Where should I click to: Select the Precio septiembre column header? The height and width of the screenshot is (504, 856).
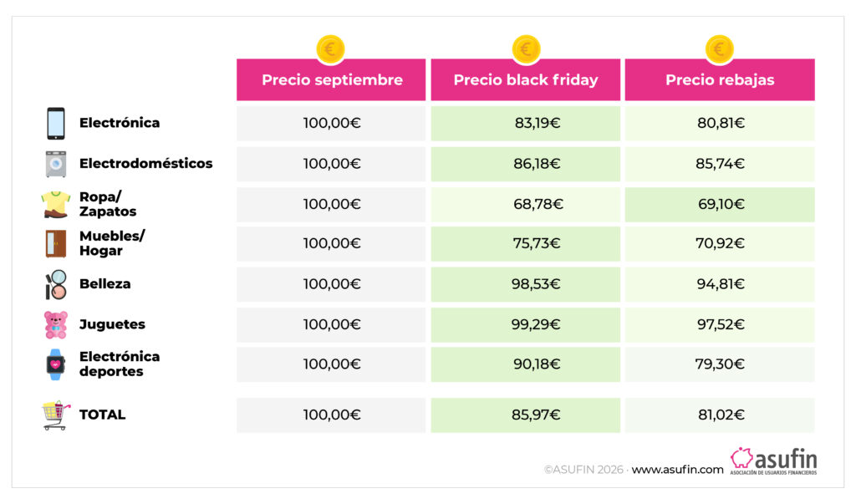331,80
